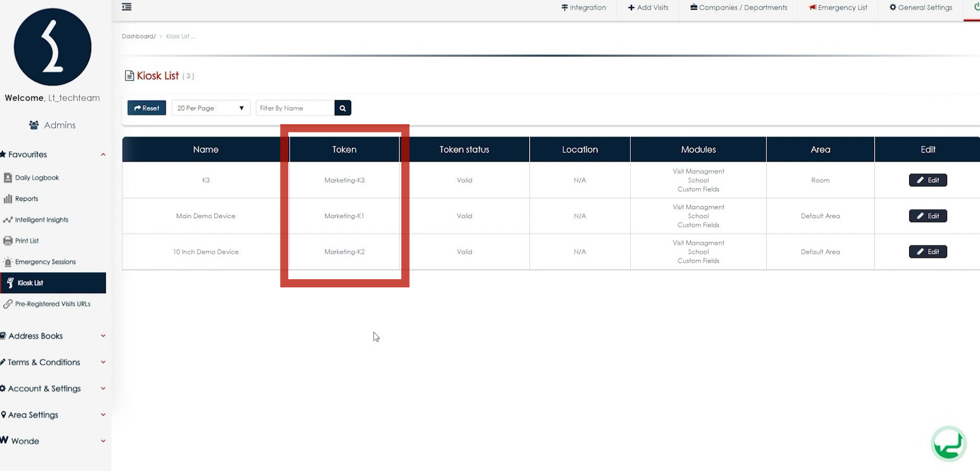Expand Area Settings section
980x471 pixels.
53,415
